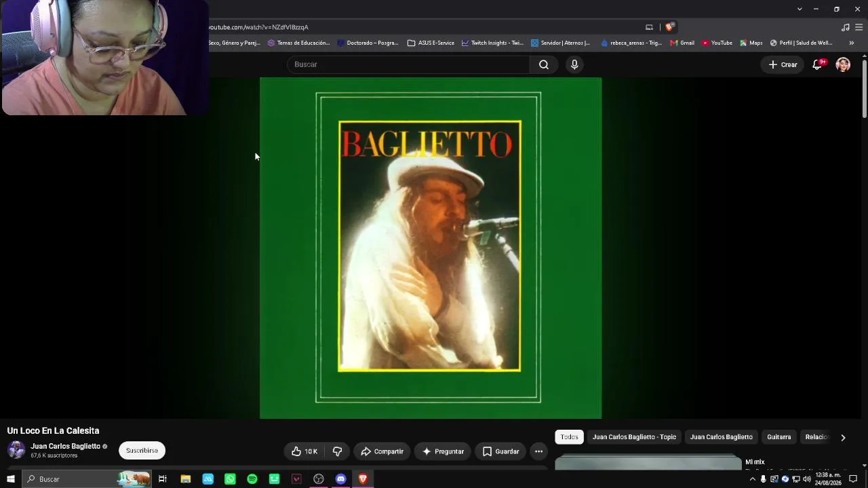Click the 'Crear' button
Screen dimensions: 868x488
783,64
